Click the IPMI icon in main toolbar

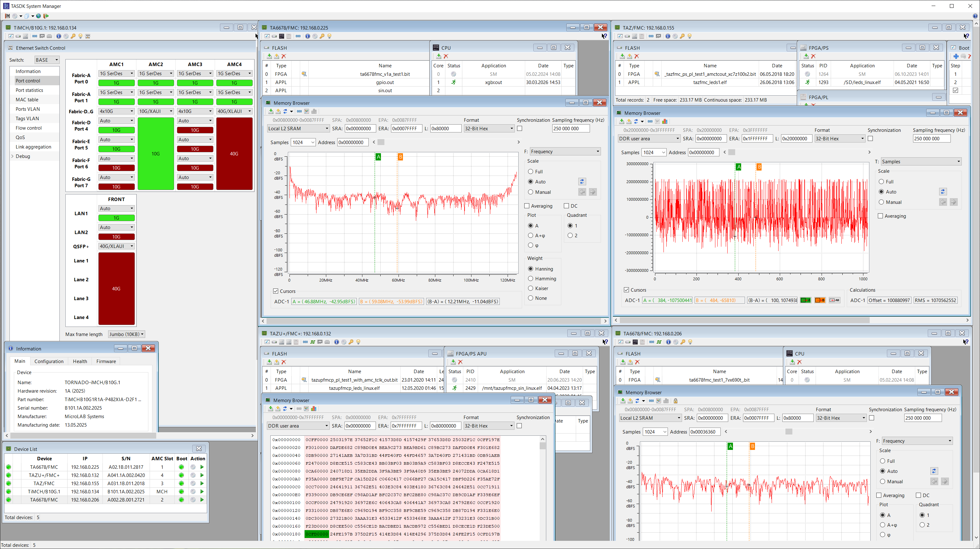pyautogui.click(x=7, y=16)
